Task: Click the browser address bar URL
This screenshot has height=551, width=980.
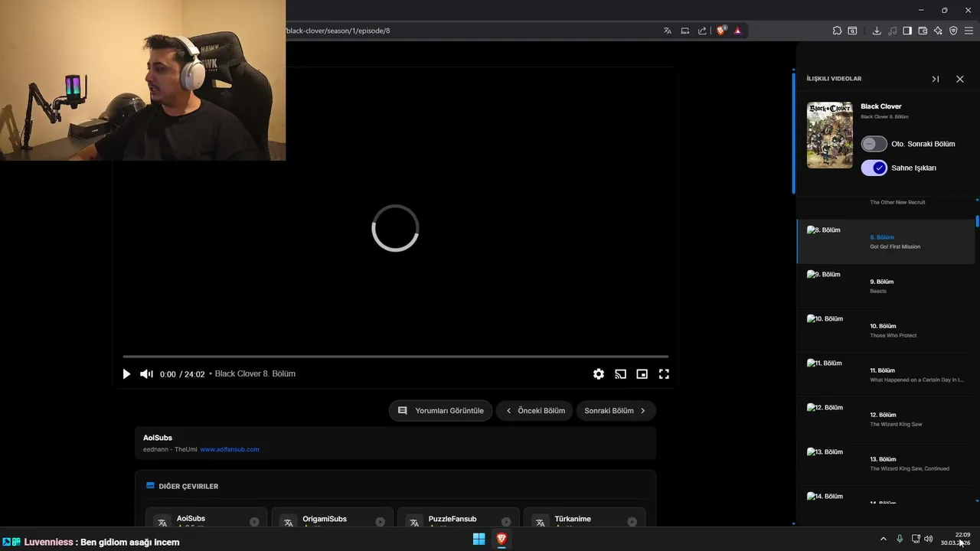Action: tap(338, 31)
